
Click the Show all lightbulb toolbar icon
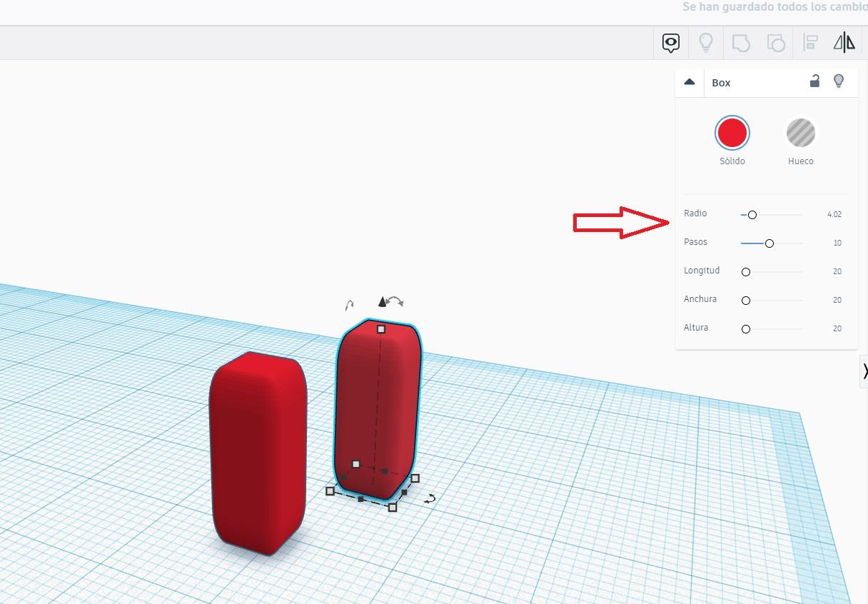(x=705, y=43)
